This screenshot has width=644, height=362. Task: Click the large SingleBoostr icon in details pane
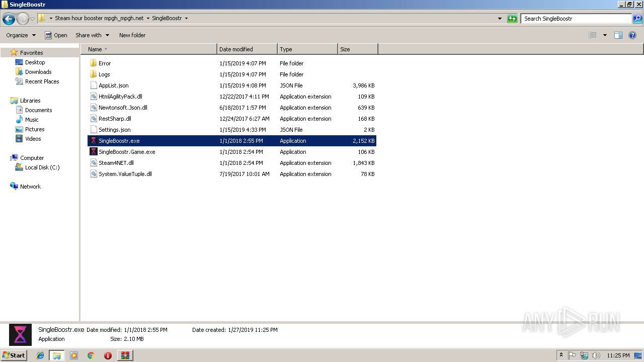(x=20, y=335)
